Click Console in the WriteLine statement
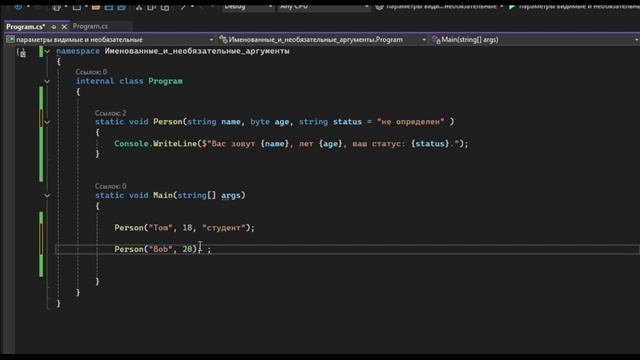 coord(131,144)
